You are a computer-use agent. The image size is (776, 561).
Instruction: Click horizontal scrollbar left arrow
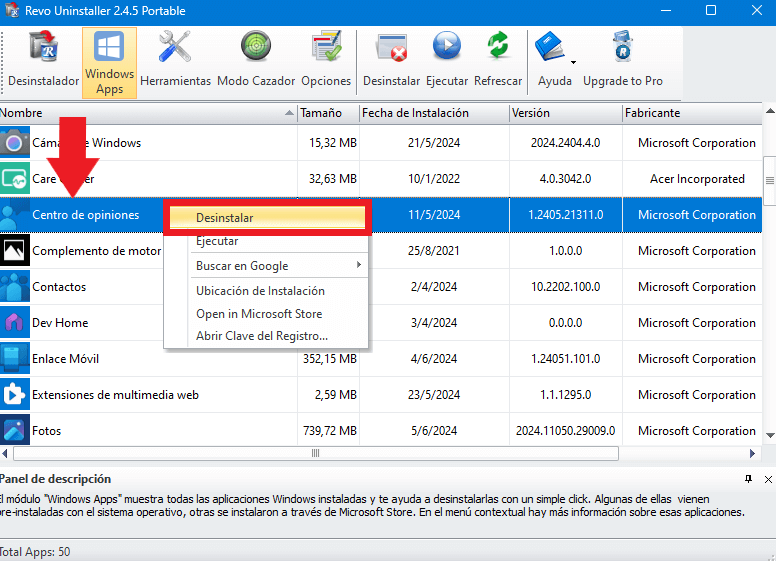[5, 453]
